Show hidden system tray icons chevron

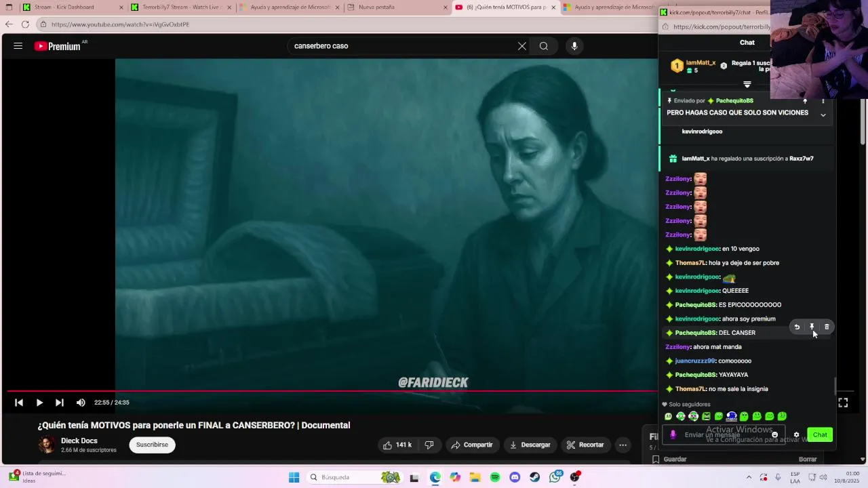(749, 477)
